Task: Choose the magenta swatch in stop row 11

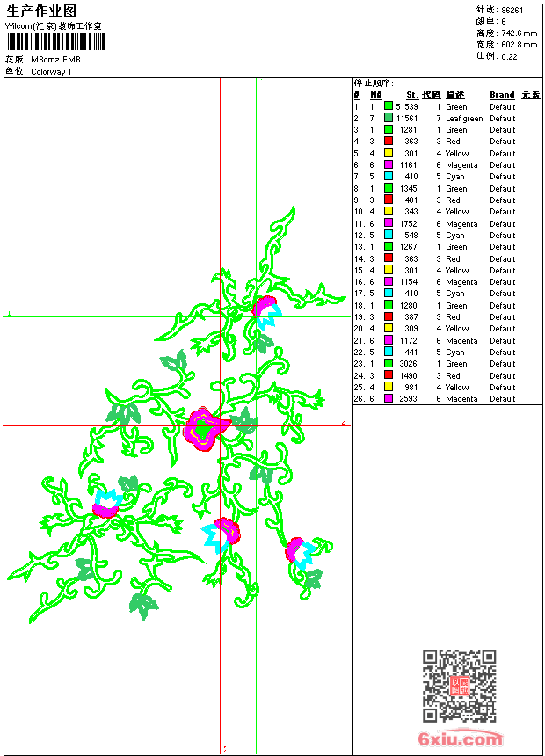Action: click(388, 223)
